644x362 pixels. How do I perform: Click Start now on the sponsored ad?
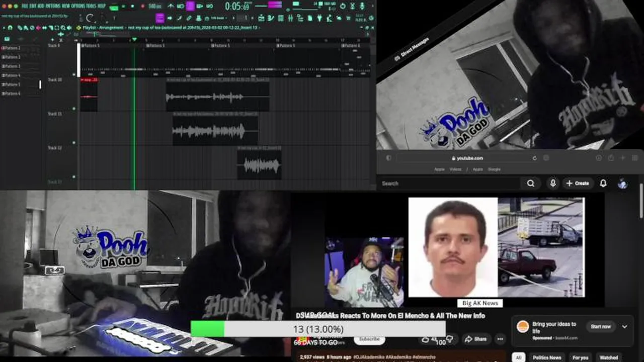(601, 326)
